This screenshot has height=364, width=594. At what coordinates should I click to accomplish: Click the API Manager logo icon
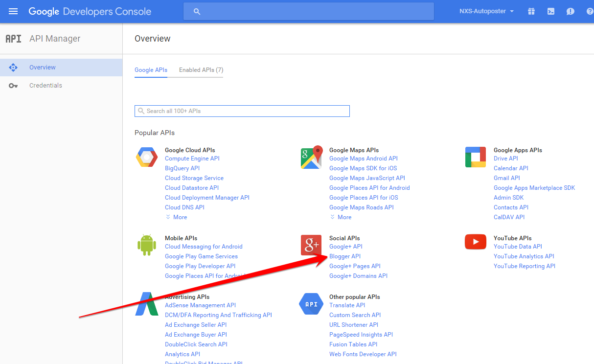click(x=13, y=39)
